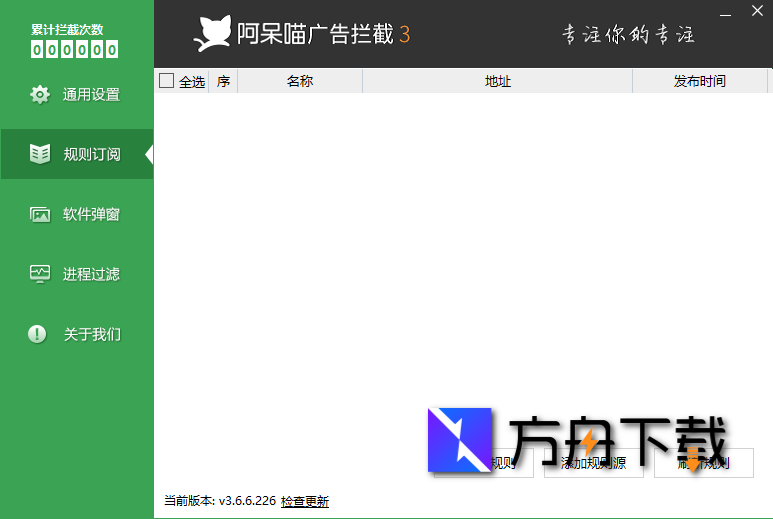Click the 阿呆喵广告拦截 title text

(316, 34)
